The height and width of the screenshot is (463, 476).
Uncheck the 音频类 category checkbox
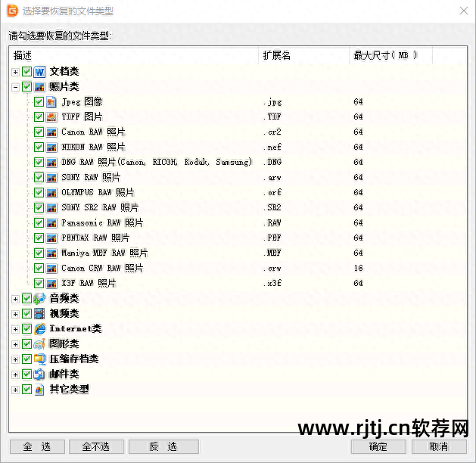(x=26, y=299)
